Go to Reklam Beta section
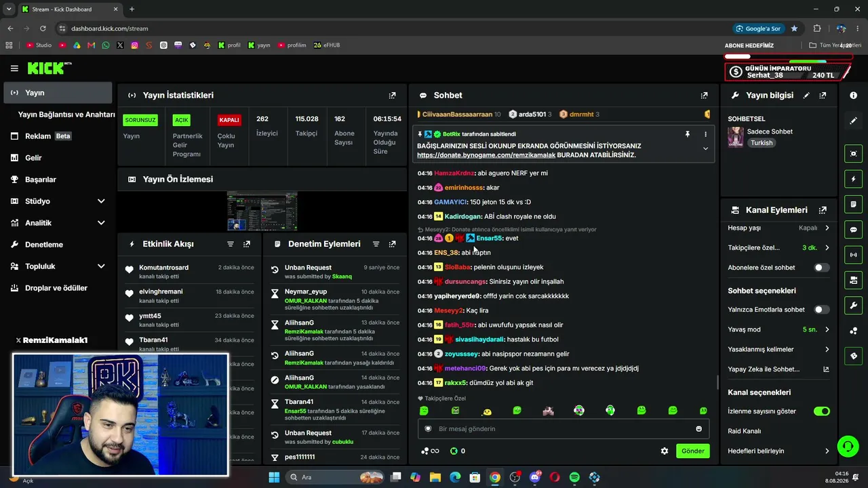Screen dimensions: 868x488 [58, 136]
